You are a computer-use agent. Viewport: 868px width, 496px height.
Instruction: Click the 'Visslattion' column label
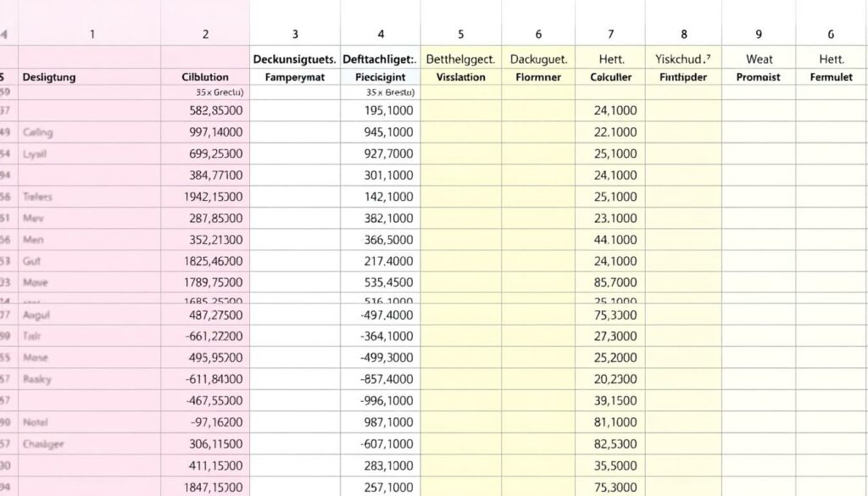click(460, 77)
